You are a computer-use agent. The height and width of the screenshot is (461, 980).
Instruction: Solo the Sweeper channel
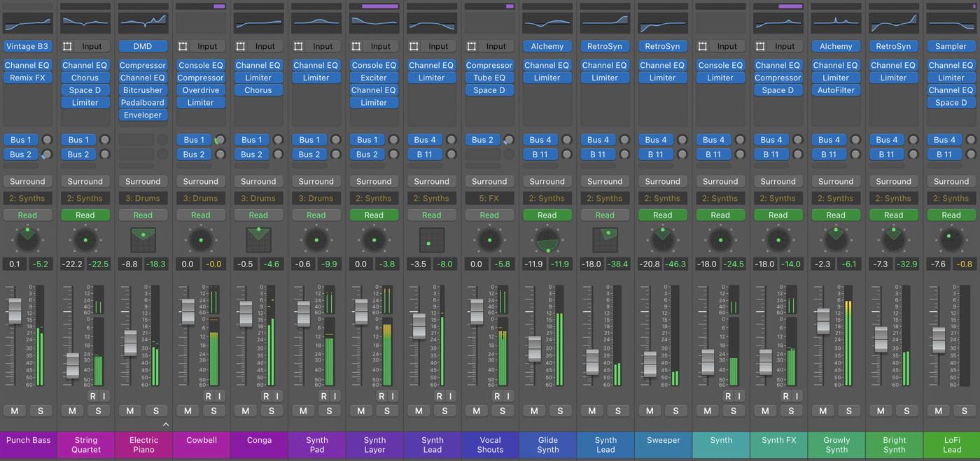click(675, 411)
